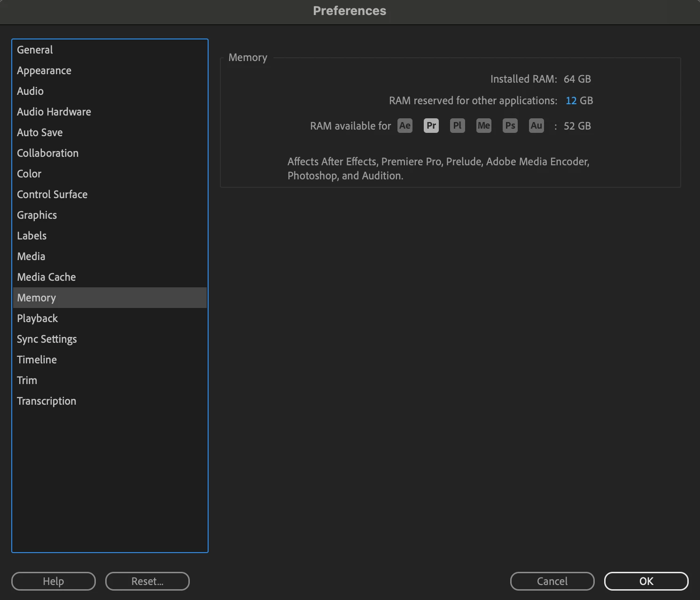Open the Collaboration preferences
700x600 pixels.
tap(110, 153)
